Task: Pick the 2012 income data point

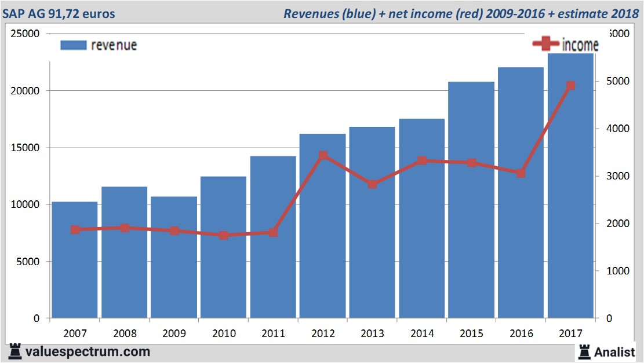Action: click(323, 156)
